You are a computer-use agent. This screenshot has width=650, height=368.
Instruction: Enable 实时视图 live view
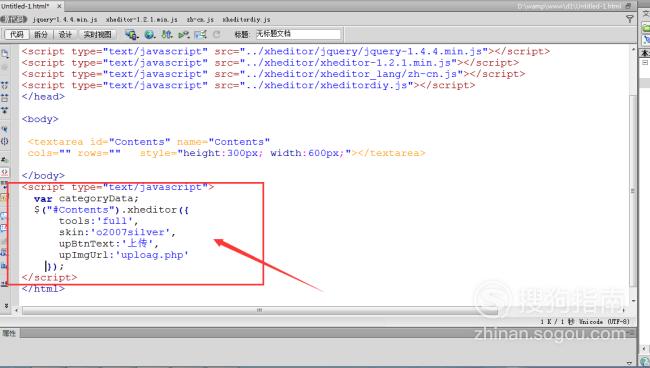[97, 34]
